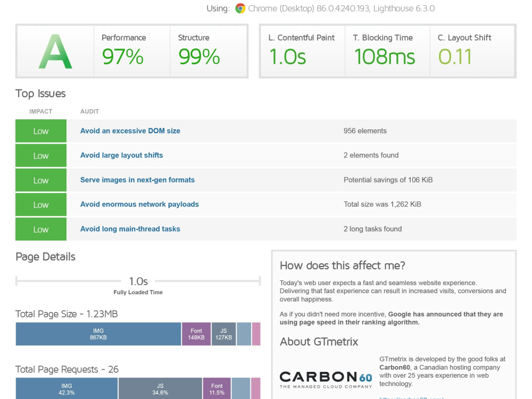Click the 1.0s Fully Loaded Time indicator
The height and width of the screenshot is (399, 532).
[x=138, y=281]
